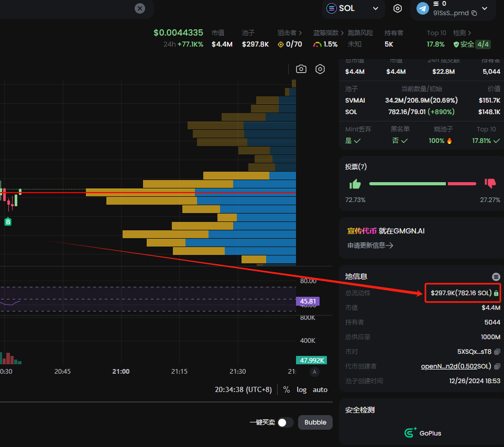This screenshot has width=504, height=447.
Task: Expand the 检测 security details
Action: pyautogui.click(x=462, y=33)
